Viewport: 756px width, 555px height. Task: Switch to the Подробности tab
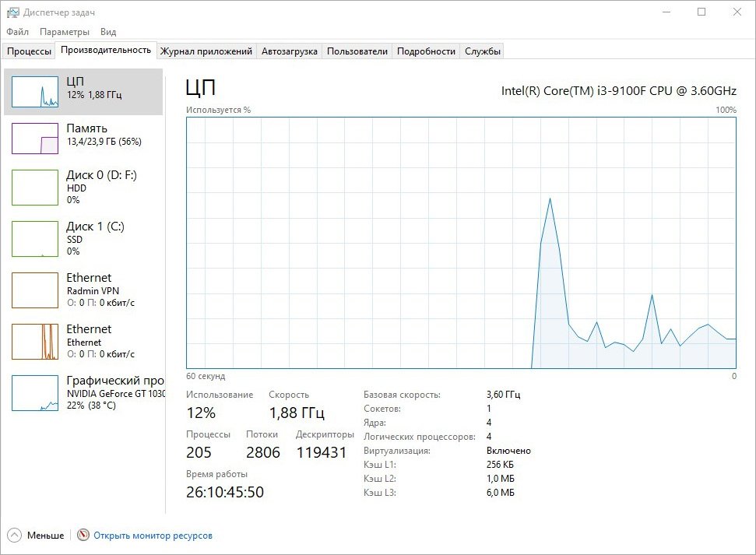point(426,51)
